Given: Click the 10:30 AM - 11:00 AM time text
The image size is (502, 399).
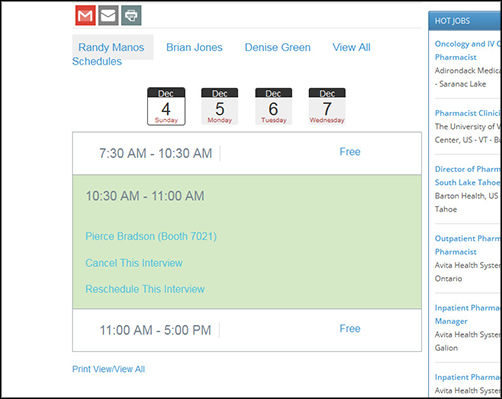Looking at the screenshot, I should pyautogui.click(x=145, y=196).
